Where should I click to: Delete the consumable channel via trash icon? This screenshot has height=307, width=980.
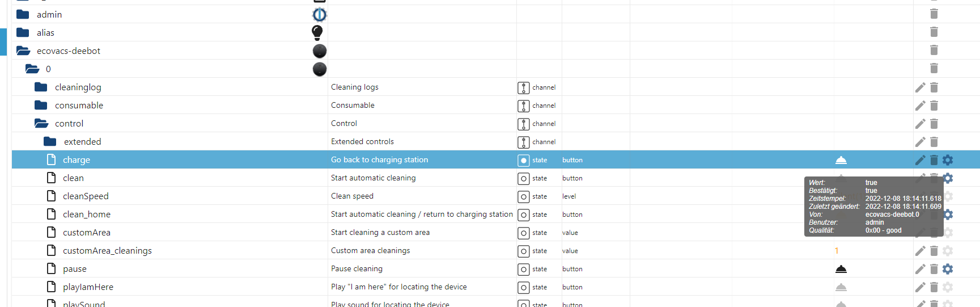pos(934,106)
